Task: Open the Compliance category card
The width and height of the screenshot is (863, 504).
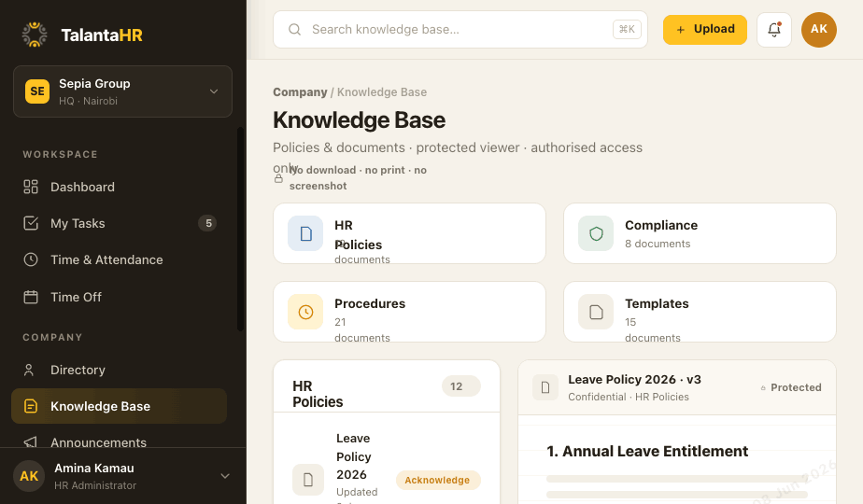Action: 700,233
